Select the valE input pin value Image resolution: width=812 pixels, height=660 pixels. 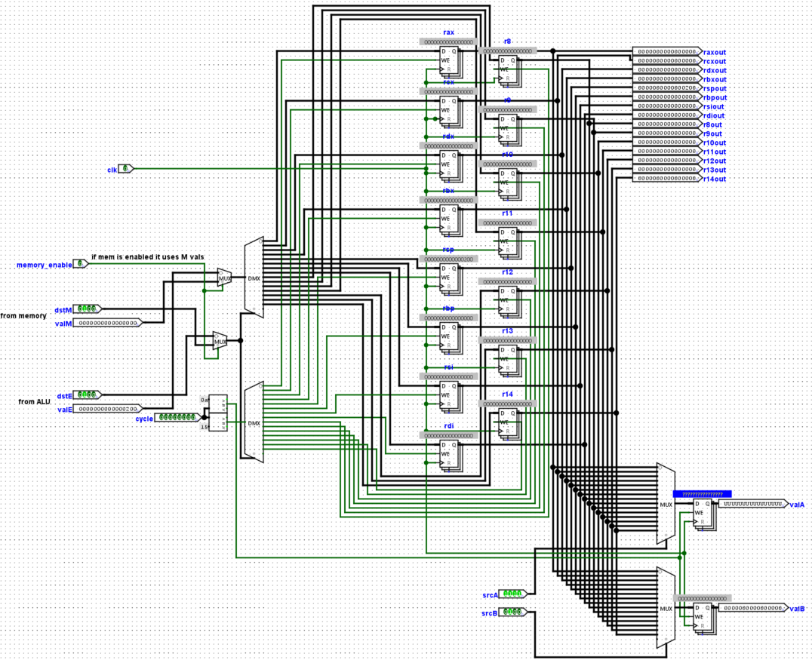click(x=108, y=409)
